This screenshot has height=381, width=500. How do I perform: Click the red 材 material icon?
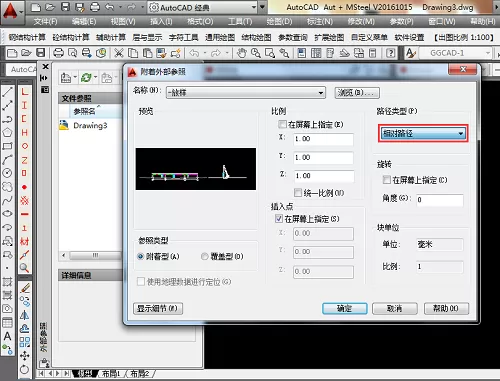pos(25,241)
